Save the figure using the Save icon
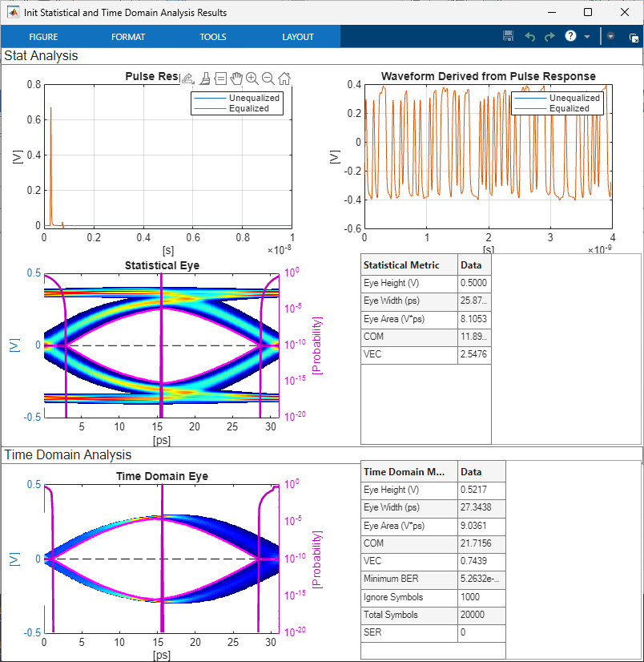Viewport: 644px width, 662px height. tap(508, 35)
